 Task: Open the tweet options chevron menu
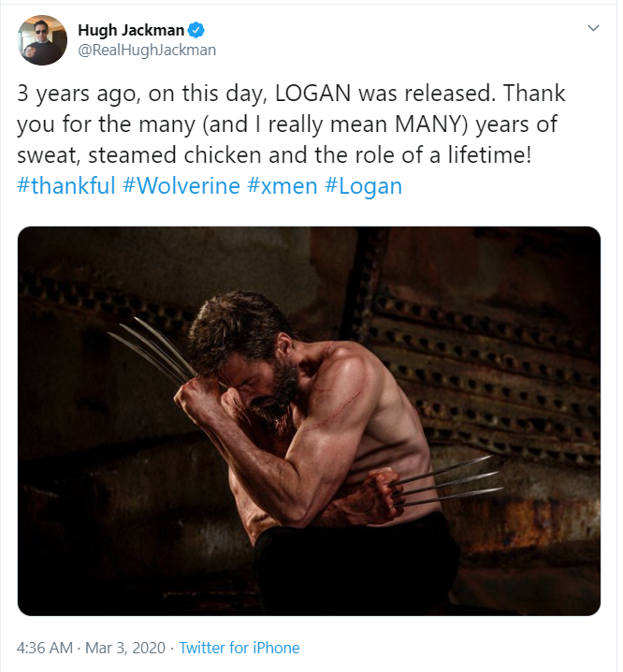pos(592,28)
